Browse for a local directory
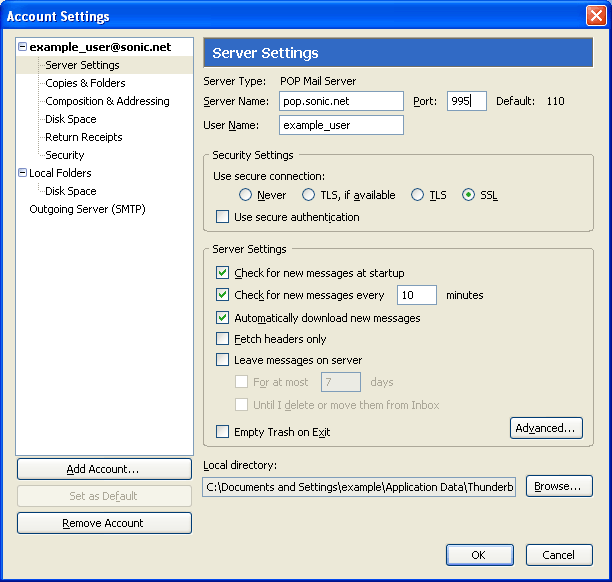The height and width of the screenshot is (582, 612). (x=559, y=486)
